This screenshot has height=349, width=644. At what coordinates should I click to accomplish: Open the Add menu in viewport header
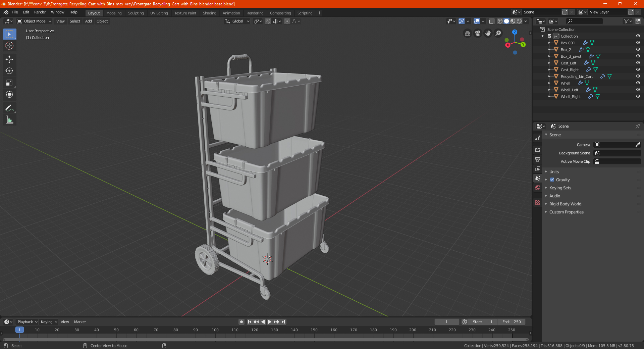click(88, 21)
